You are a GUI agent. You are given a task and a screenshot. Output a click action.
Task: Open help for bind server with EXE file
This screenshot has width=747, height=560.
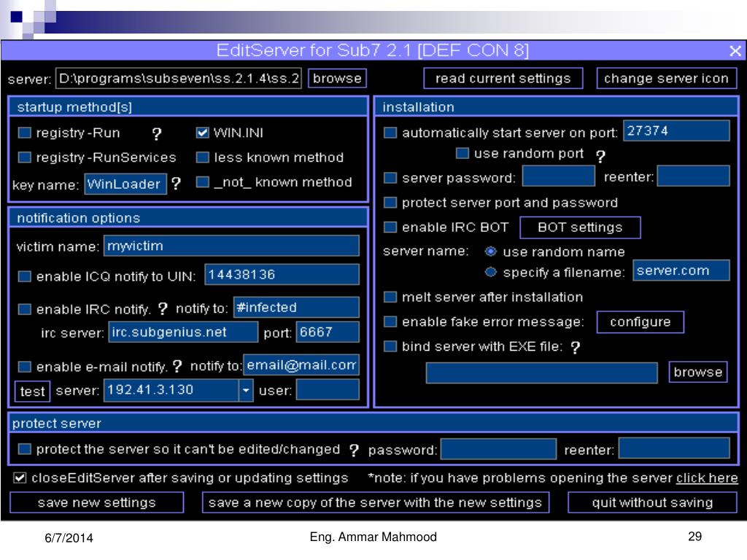575,348
